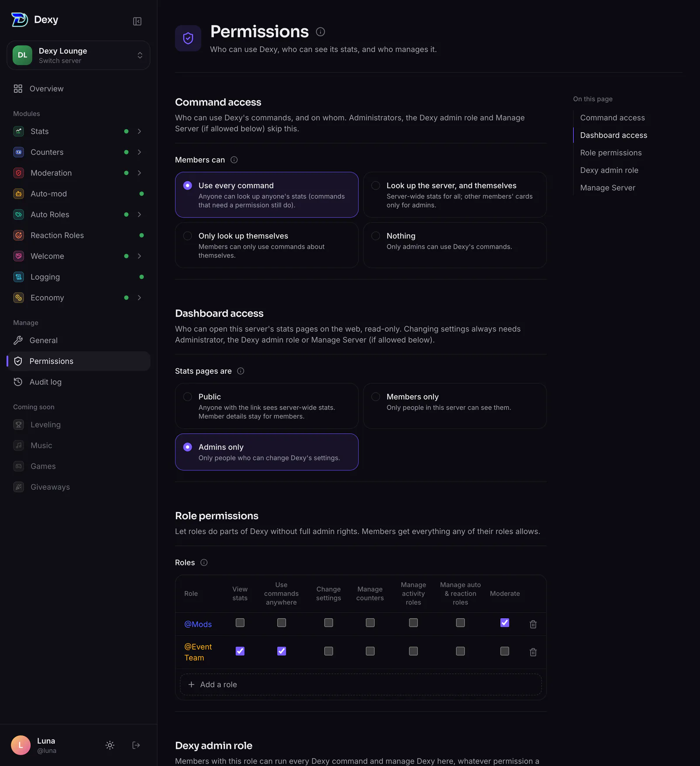Show info tooltip beside Roles label
Viewport: 700px width, 766px height.
pyautogui.click(x=204, y=562)
